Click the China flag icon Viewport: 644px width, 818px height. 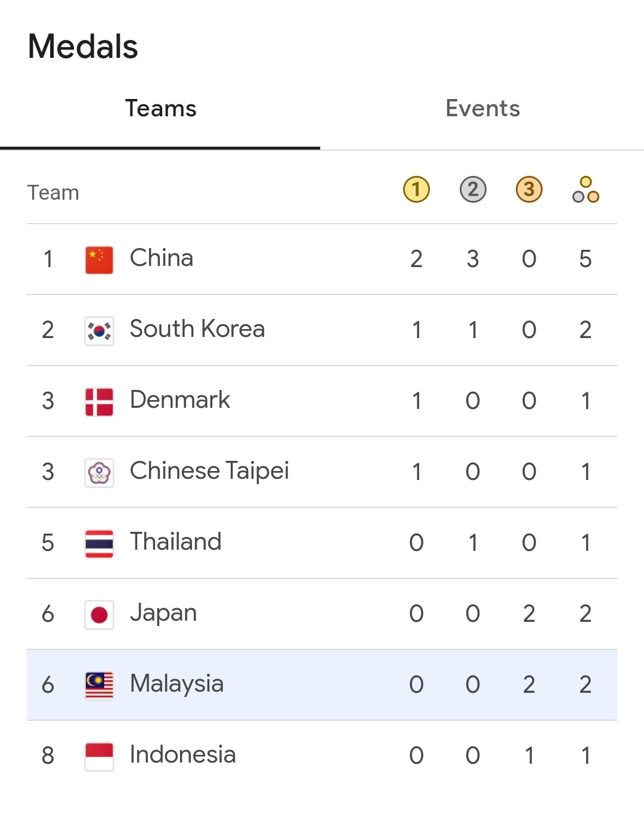99,259
